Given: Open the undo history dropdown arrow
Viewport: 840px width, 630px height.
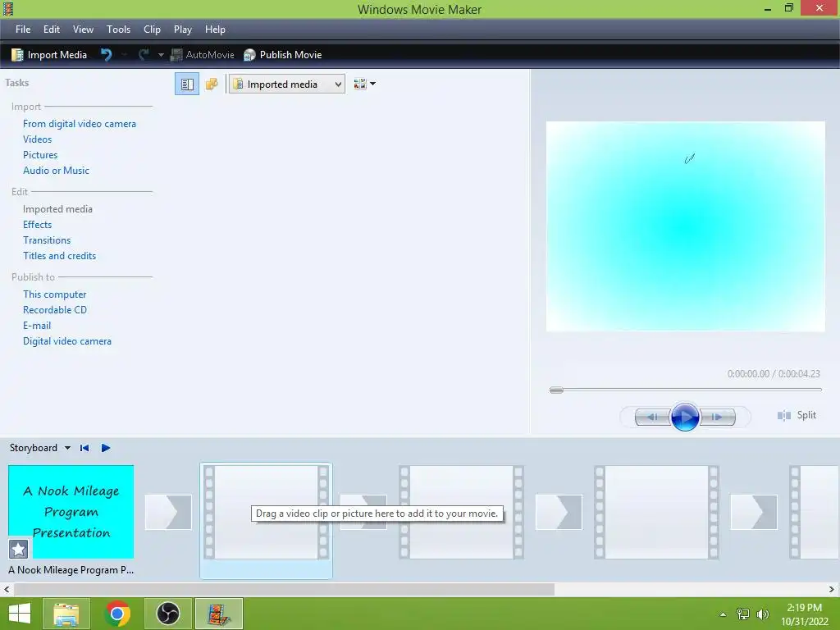Looking at the screenshot, I should (125, 55).
